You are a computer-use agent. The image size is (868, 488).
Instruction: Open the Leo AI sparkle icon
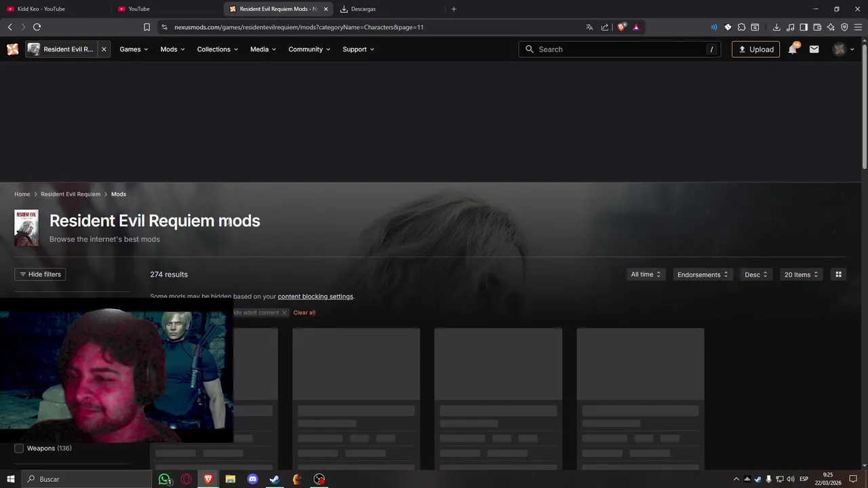pyautogui.click(x=831, y=27)
